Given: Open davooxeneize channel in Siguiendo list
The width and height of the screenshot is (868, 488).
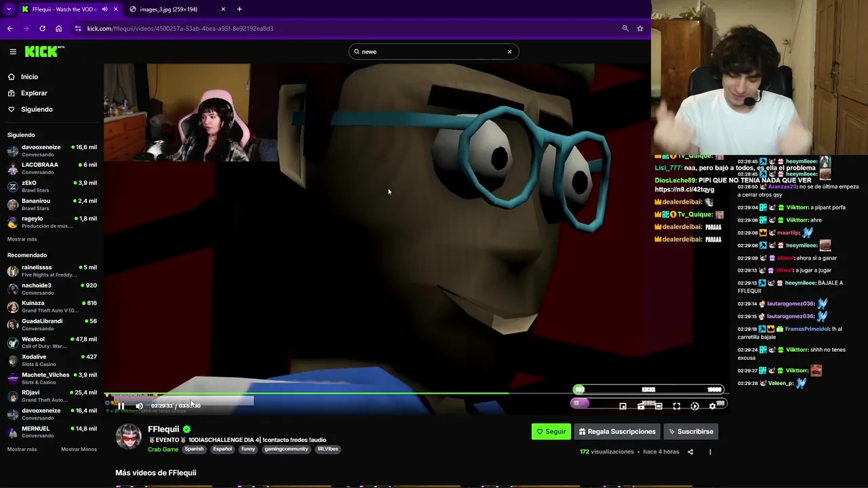Looking at the screenshot, I should (x=52, y=150).
